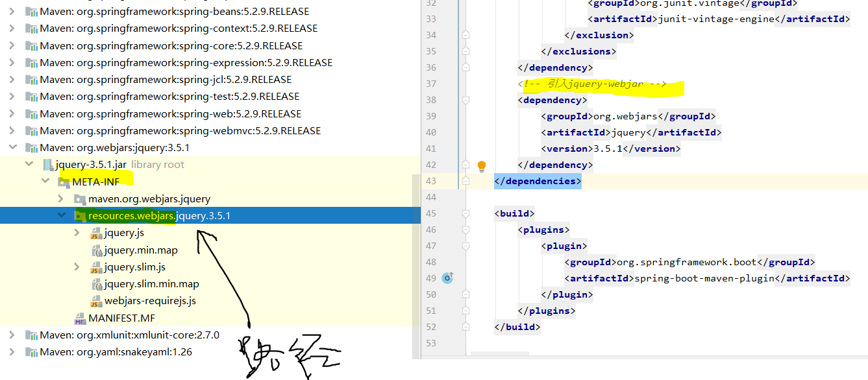
Task: Click the xmlunit-core library icon
Action: point(31,335)
